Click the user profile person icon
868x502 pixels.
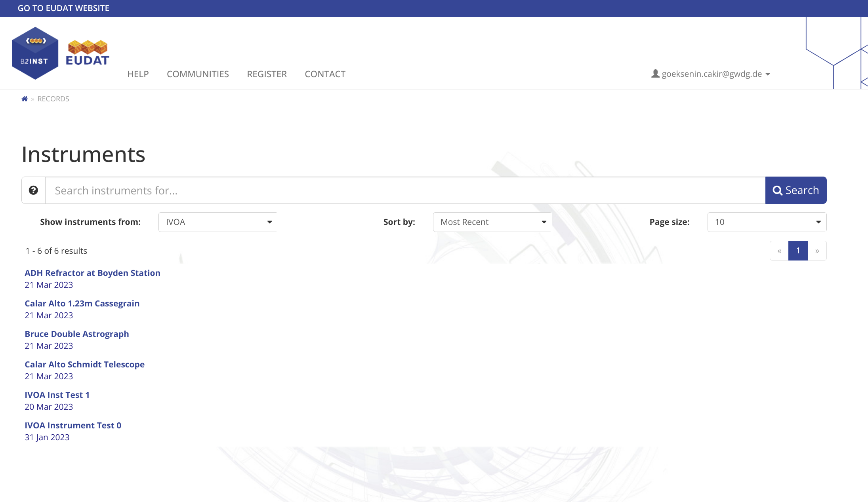pos(655,73)
